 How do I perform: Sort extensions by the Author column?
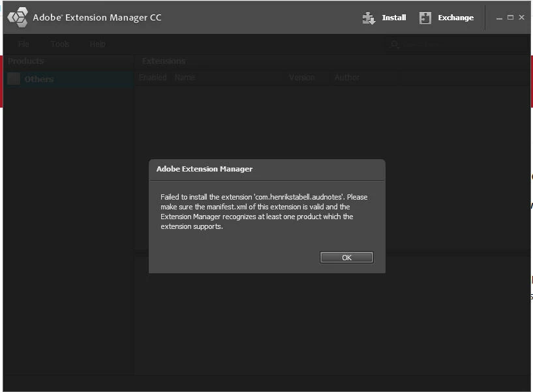point(346,78)
